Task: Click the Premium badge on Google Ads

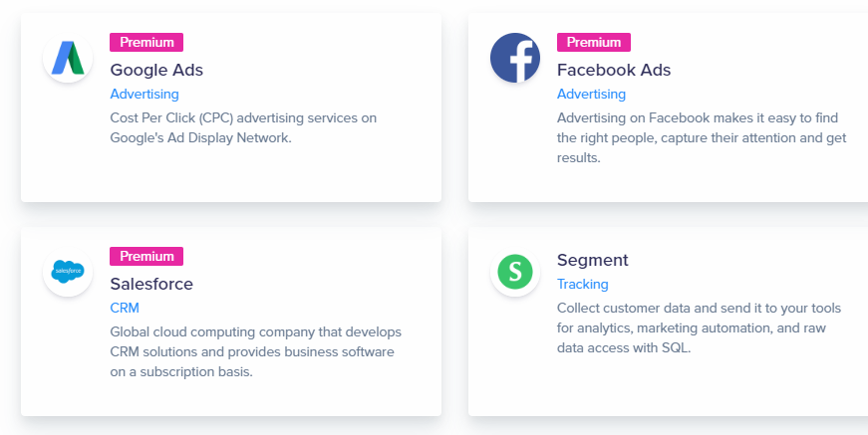Action: [x=146, y=42]
